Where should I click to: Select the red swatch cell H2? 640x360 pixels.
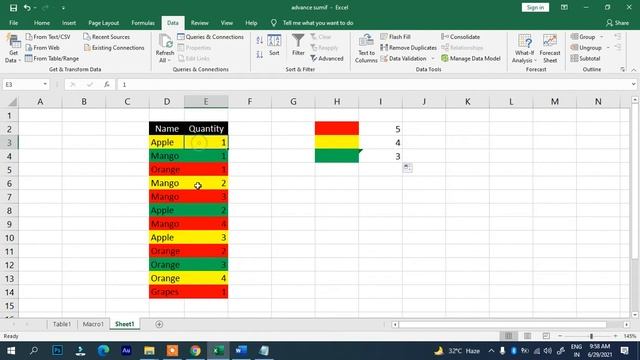pyautogui.click(x=337, y=129)
